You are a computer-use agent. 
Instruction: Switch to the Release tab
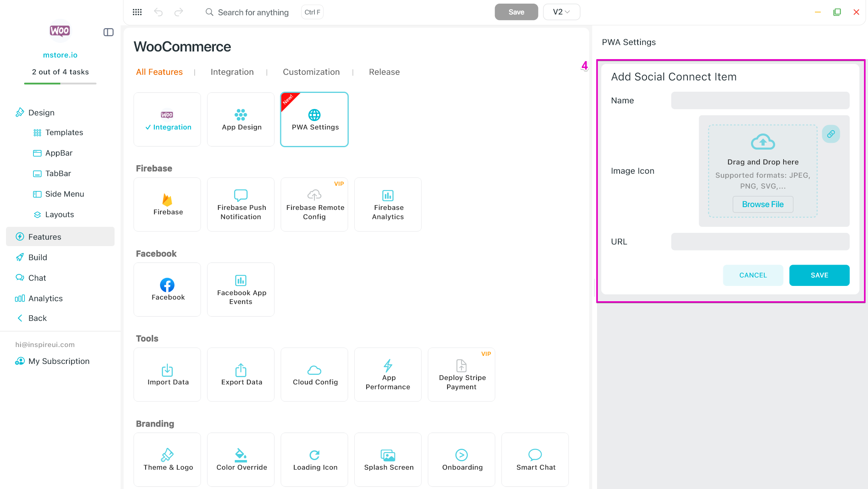pyautogui.click(x=384, y=72)
